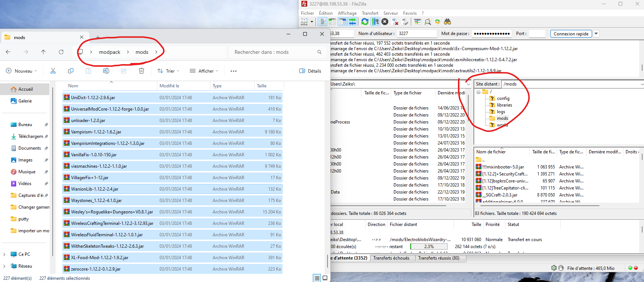Toggle the remote directory tree display
This screenshot has width=644, height=282.
tap(342, 22)
